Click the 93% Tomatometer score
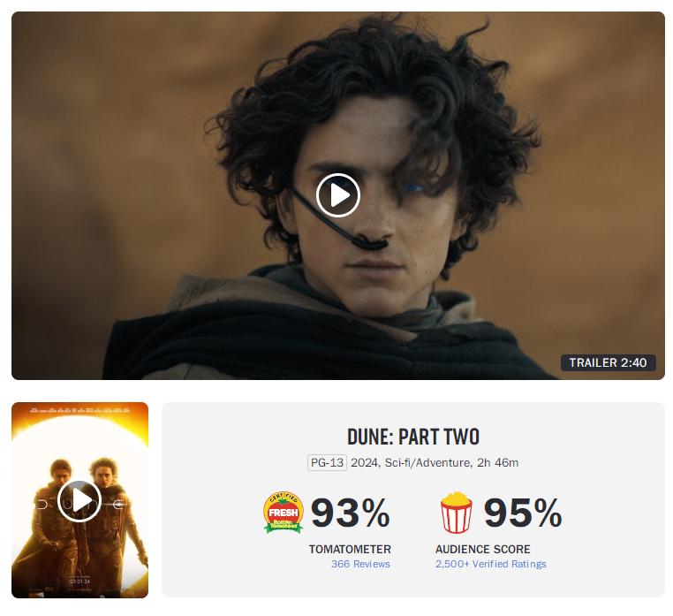This screenshot has width=673, height=616. pyautogui.click(x=351, y=513)
